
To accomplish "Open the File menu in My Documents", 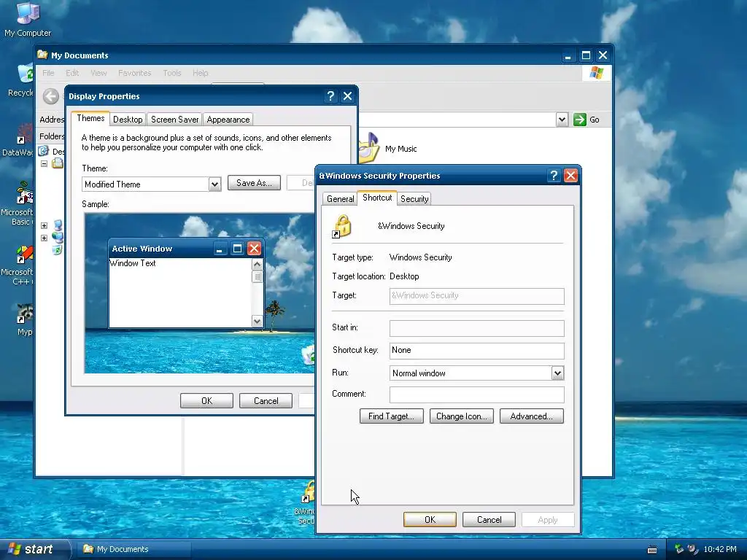I will pos(48,73).
